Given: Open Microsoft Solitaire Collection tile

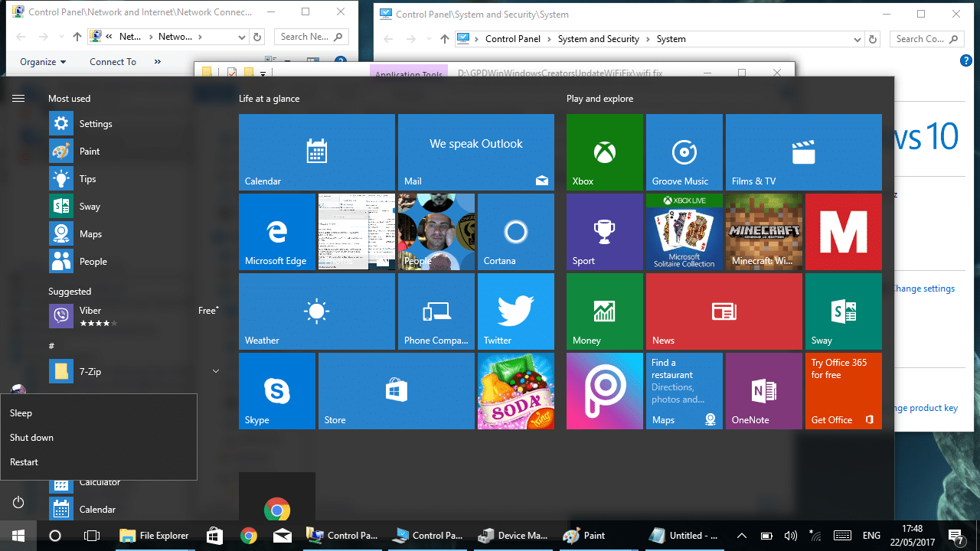Looking at the screenshot, I should [x=684, y=232].
